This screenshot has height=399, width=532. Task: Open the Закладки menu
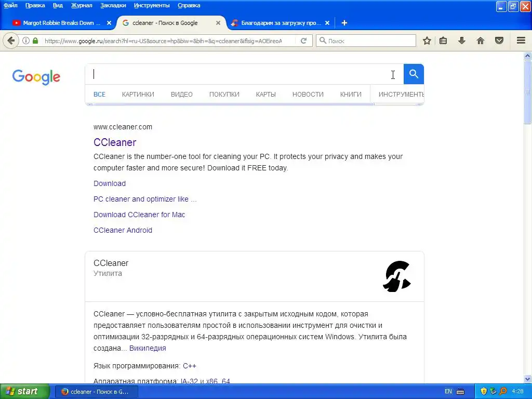(x=113, y=5)
